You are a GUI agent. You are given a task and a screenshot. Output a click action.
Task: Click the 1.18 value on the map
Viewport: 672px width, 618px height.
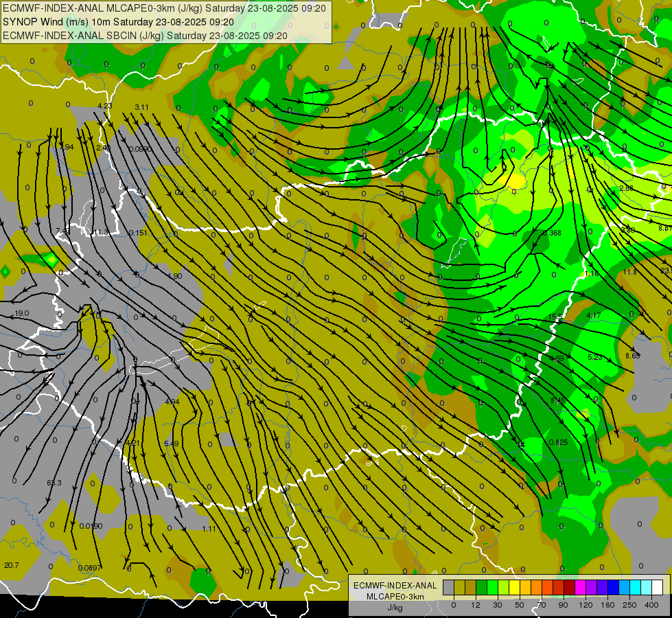click(592, 273)
